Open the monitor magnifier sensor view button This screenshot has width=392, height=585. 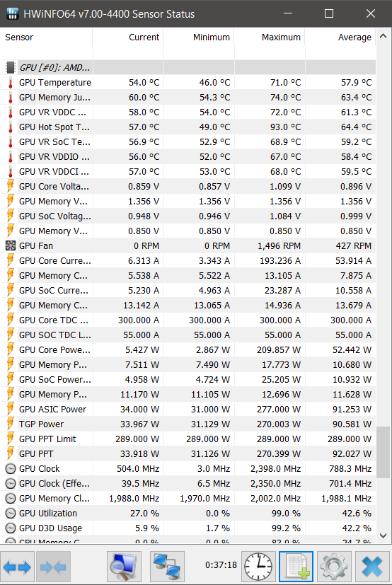(x=124, y=567)
